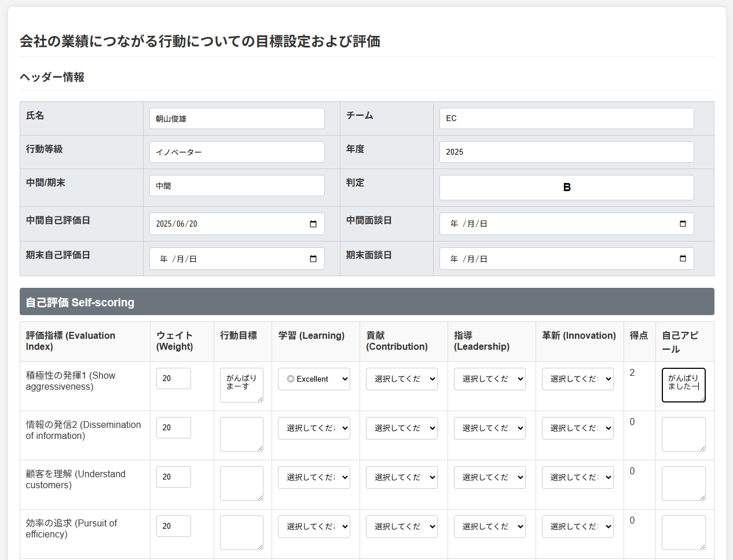Image resolution: width=733 pixels, height=560 pixels.
Task: Click the チーム input containing EC
Action: 567,119
